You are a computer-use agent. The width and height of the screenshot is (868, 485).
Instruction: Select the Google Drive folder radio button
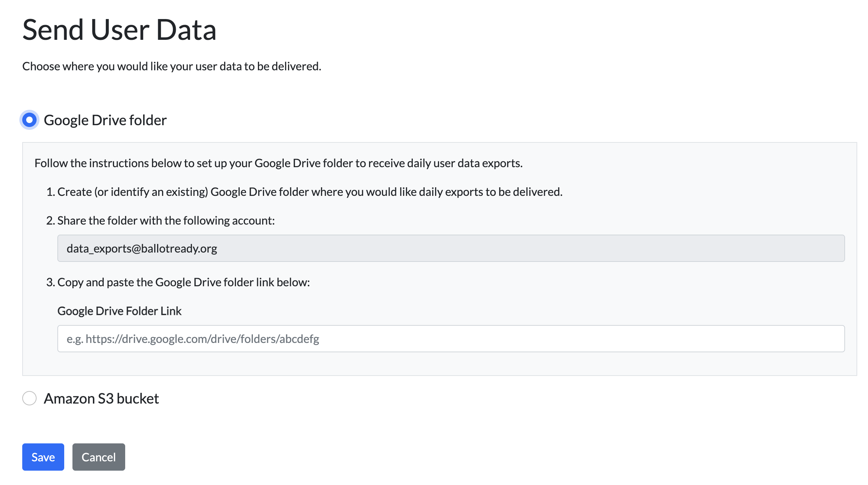[29, 120]
